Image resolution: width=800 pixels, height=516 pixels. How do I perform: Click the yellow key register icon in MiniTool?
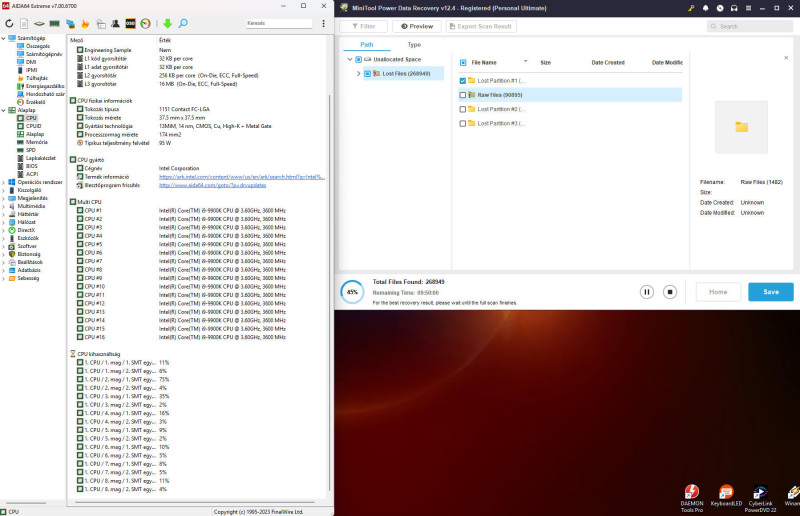691,8
